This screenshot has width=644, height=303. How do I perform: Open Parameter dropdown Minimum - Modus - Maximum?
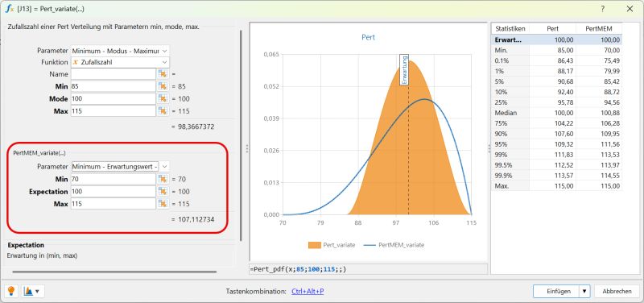click(120, 51)
